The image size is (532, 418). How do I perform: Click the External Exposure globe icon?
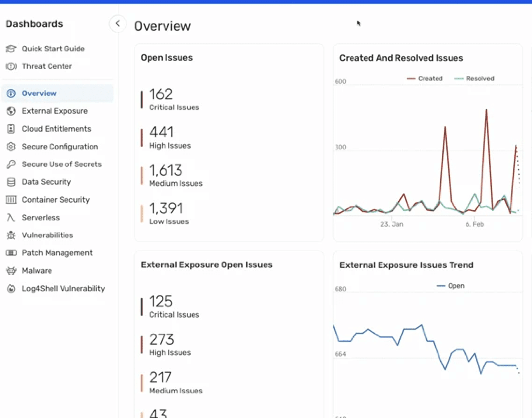11,111
